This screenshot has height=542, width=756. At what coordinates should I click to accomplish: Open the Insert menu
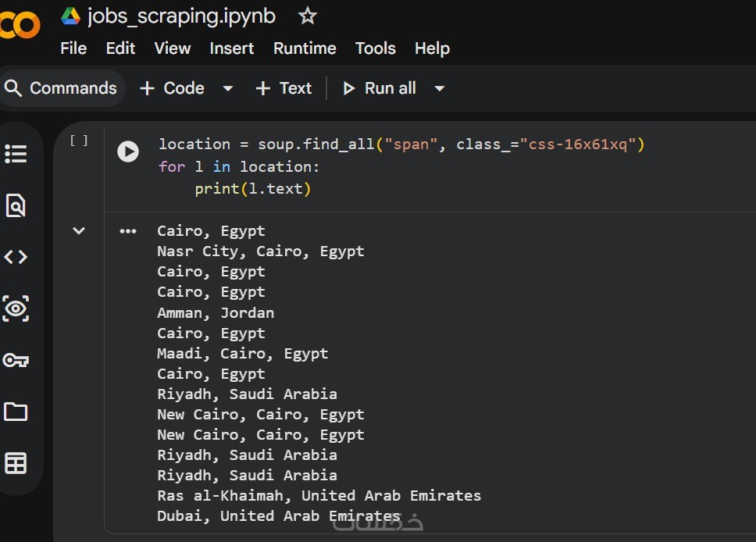coord(232,48)
